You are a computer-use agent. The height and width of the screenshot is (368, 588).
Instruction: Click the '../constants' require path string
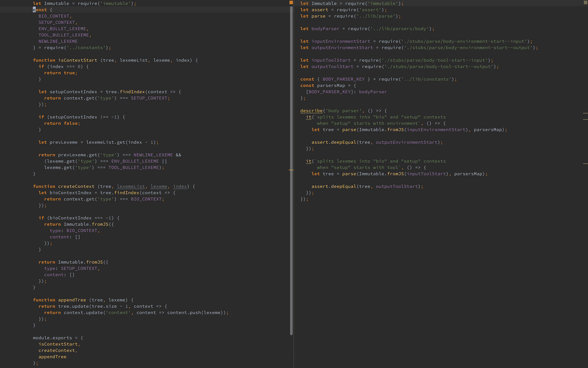point(86,47)
